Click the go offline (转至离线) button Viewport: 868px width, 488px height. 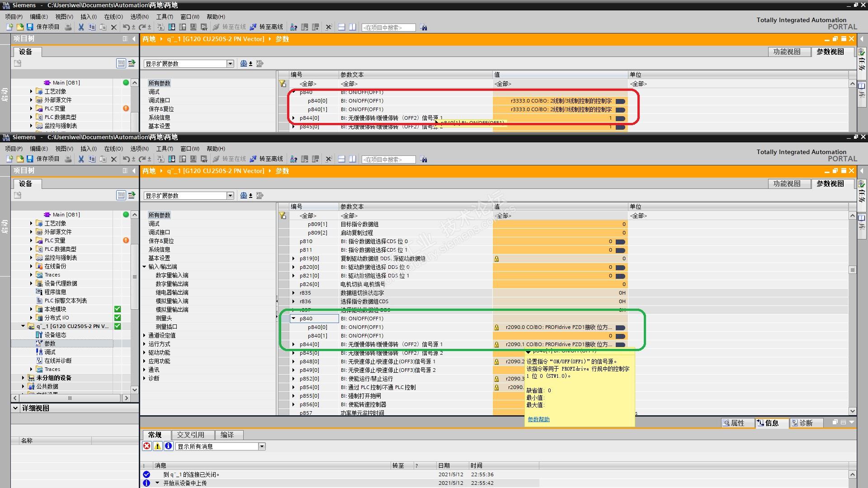(266, 159)
